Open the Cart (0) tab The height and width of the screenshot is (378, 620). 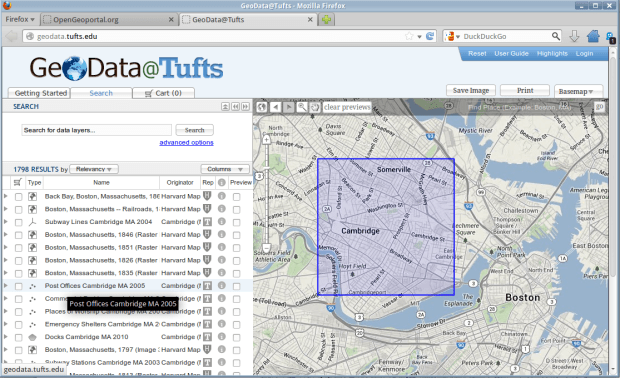(x=163, y=93)
